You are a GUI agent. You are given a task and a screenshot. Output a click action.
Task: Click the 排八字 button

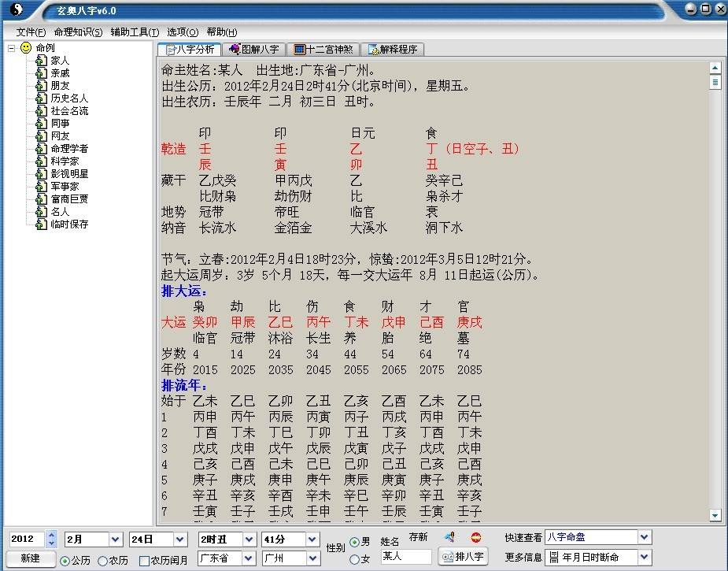[x=464, y=557]
